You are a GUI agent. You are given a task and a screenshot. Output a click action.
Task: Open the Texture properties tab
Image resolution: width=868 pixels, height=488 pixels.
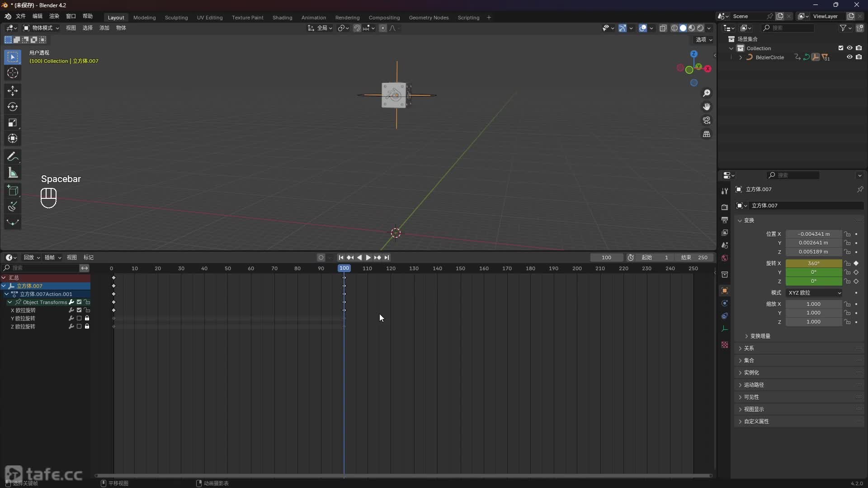(x=725, y=345)
